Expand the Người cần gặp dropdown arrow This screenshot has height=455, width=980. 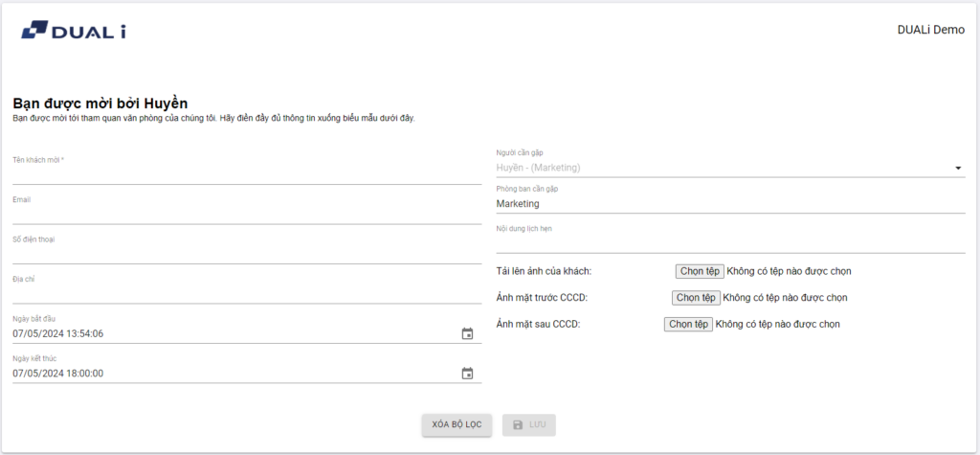(x=958, y=169)
